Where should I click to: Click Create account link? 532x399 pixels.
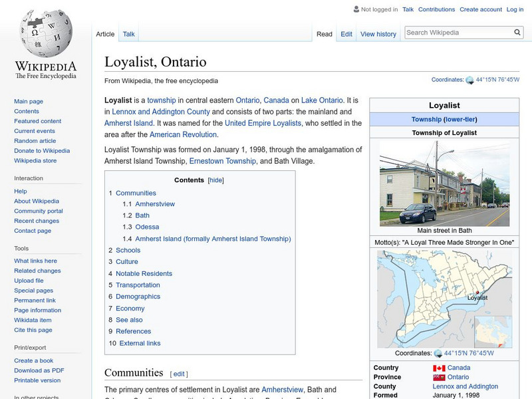point(481,9)
